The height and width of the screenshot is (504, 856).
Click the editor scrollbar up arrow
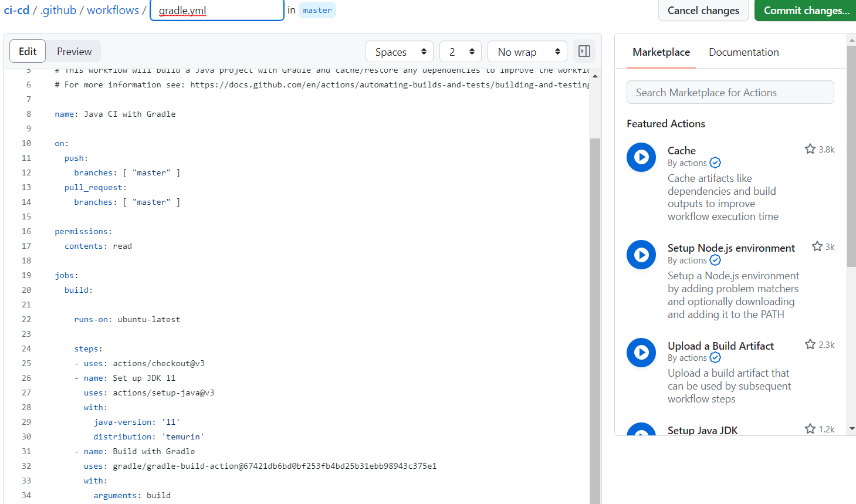tap(595, 76)
